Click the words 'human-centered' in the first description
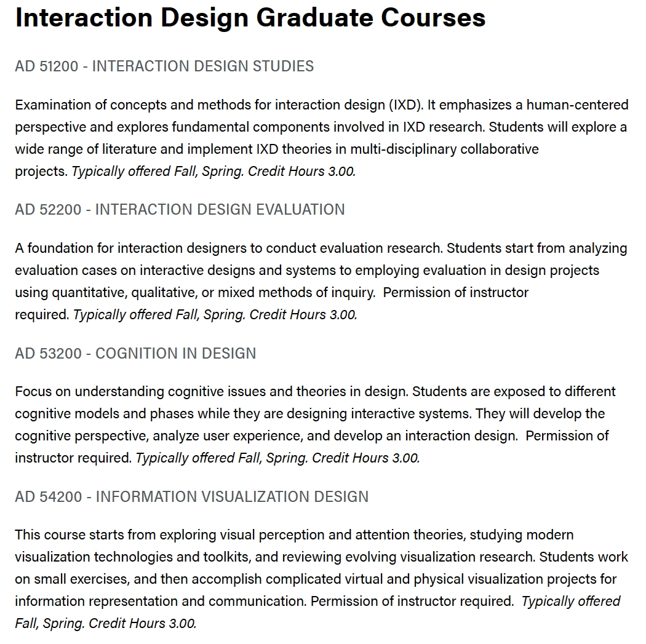The width and height of the screenshot is (646, 644). tap(578, 105)
